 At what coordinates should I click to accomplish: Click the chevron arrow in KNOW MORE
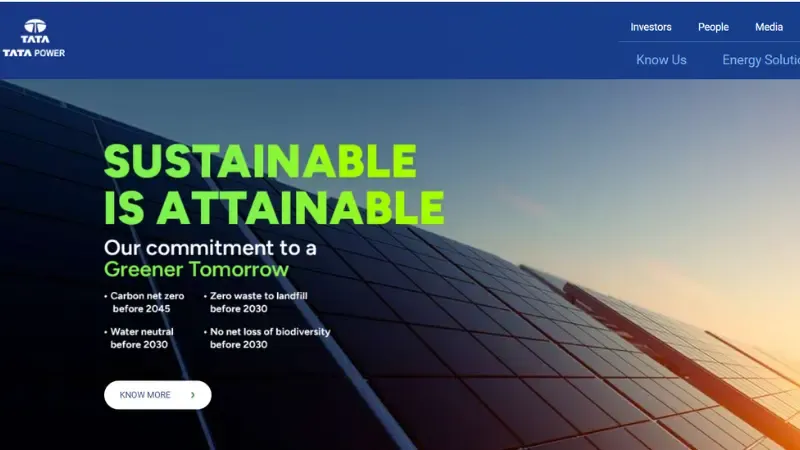[x=193, y=395]
